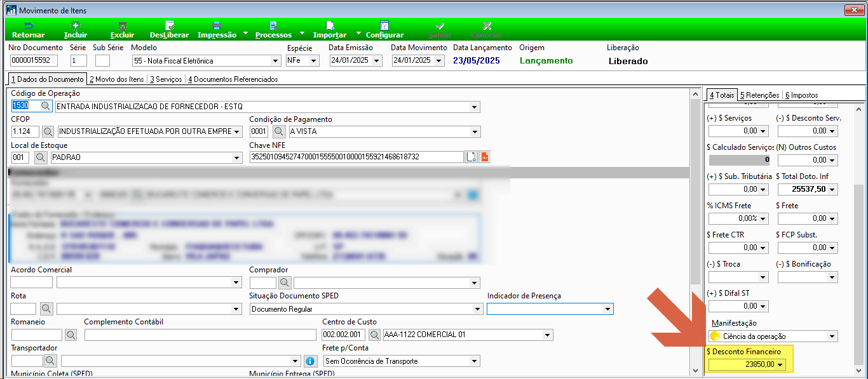Viewport: 868px width, 379px height.
Task: Open Condição de Pagamento lookup magnifier
Action: tap(280, 131)
